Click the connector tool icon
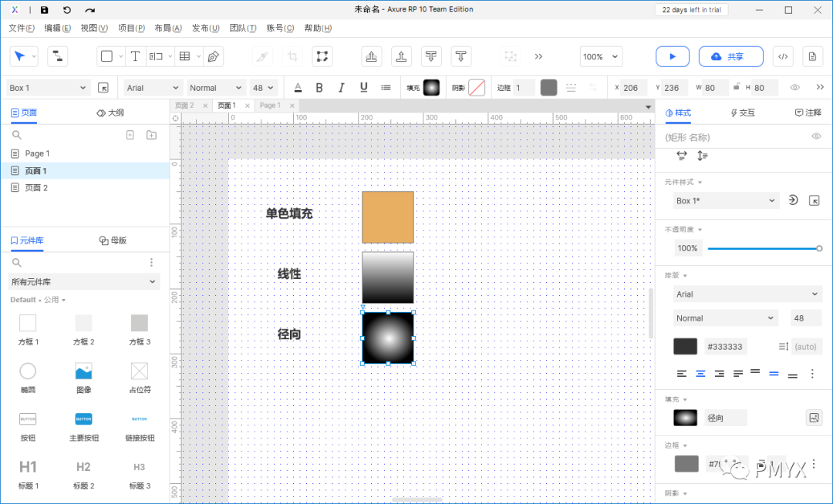This screenshot has height=504, width=833. click(x=57, y=56)
